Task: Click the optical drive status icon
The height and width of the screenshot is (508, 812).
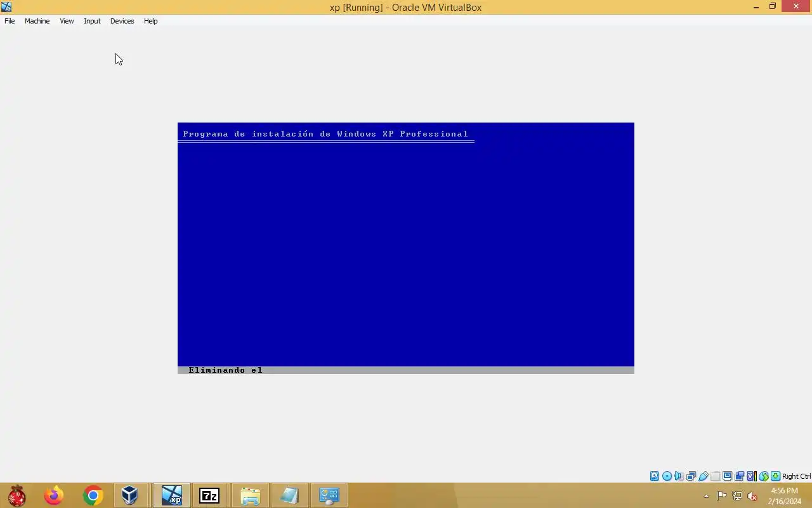Action: pyautogui.click(x=667, y=476)
